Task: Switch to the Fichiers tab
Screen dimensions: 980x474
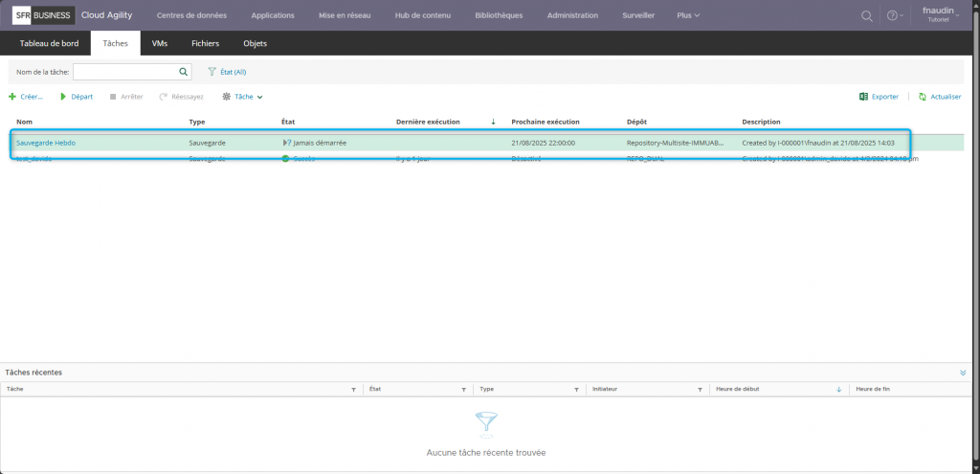Action: pos(205,43)
